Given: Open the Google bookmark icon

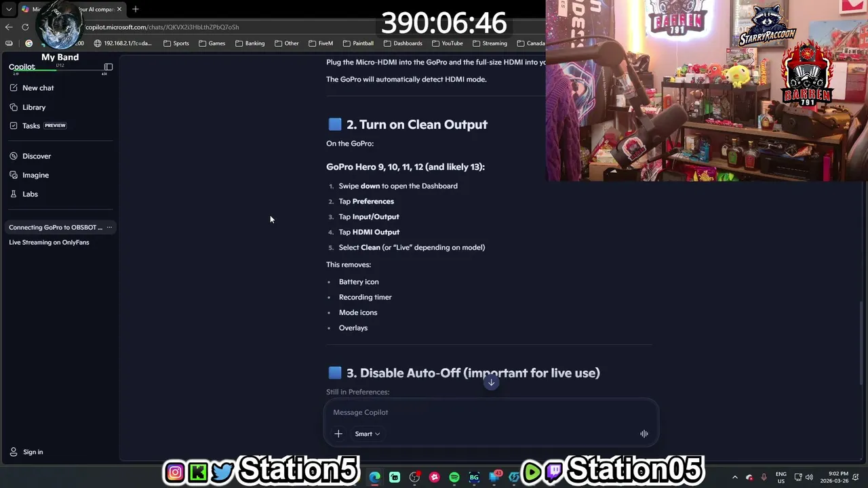Looking at the screenshot, I should [x=28, y=43].
